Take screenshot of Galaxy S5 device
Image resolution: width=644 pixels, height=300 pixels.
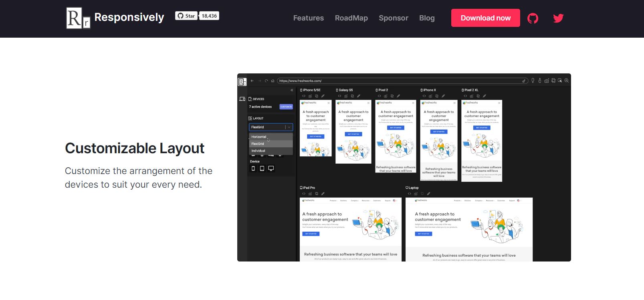346,96
